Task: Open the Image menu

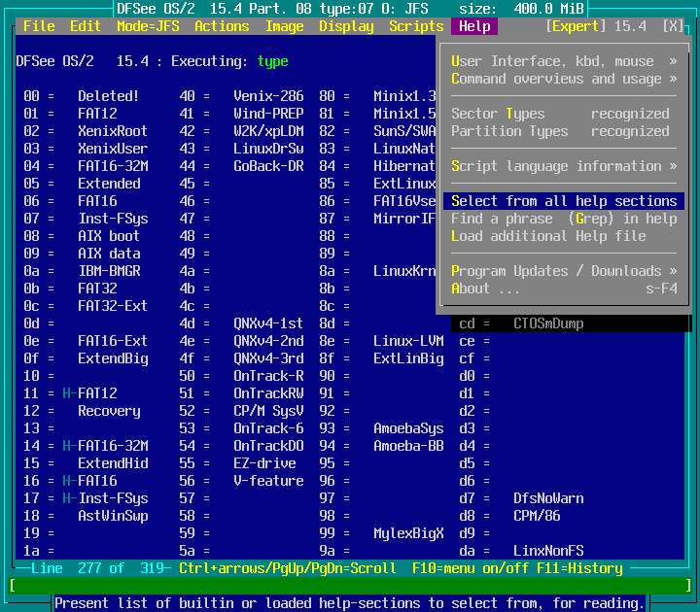Action: click(284, 26)
